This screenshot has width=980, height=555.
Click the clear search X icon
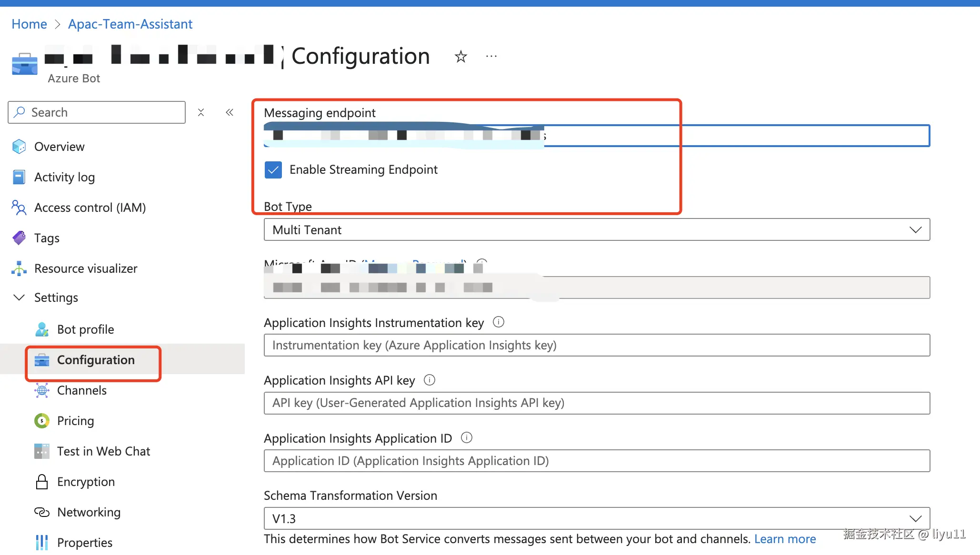click(201, 112)
